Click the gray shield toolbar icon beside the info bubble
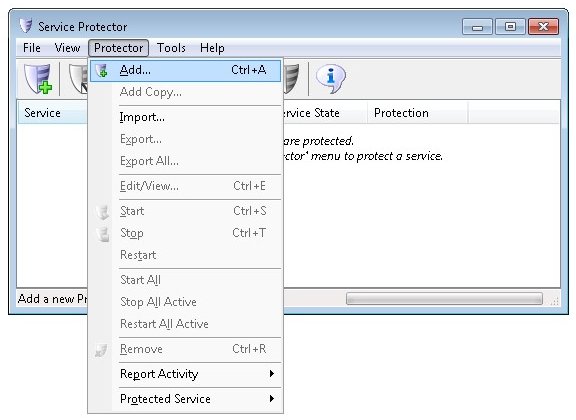This screenshot has width=576, height=420. tap(292, 78)
